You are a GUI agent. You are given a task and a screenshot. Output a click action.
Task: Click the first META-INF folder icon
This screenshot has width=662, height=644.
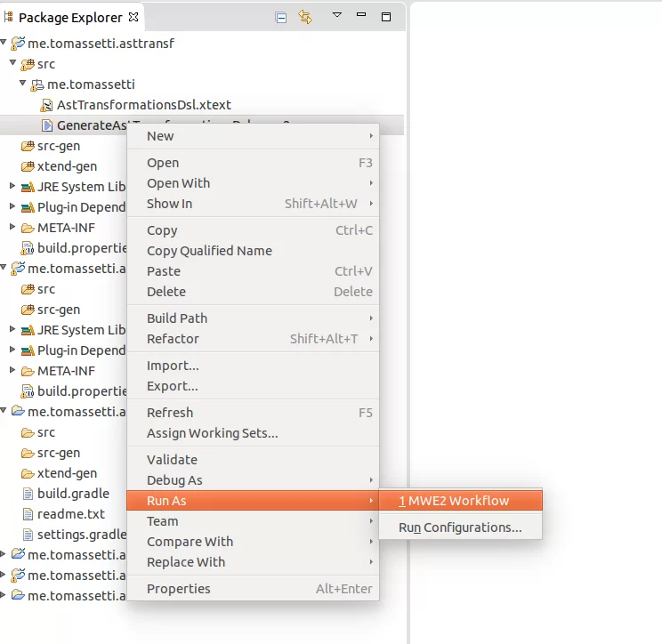click(28, 228)
